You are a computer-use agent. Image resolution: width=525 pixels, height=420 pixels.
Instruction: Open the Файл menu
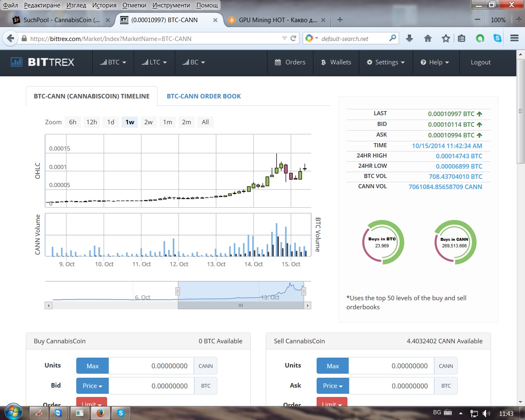pos(11,5)
